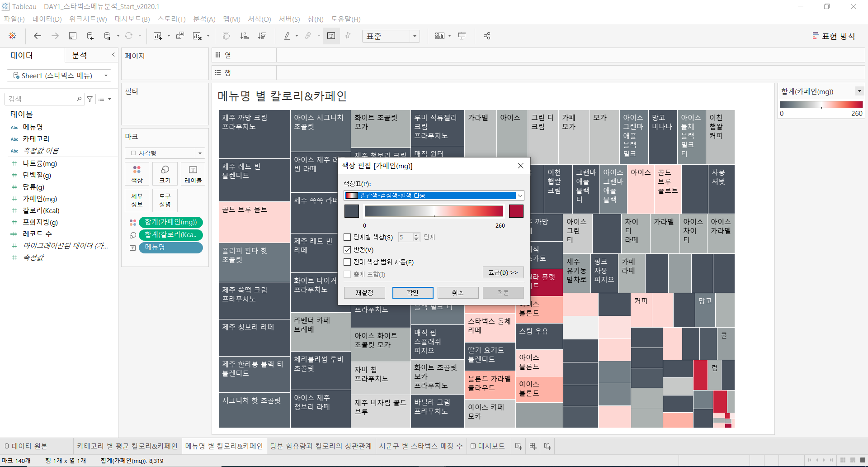Click the Tooltip card in Marks
This screenshot has height=467, width=868.
tap(165, 200)
